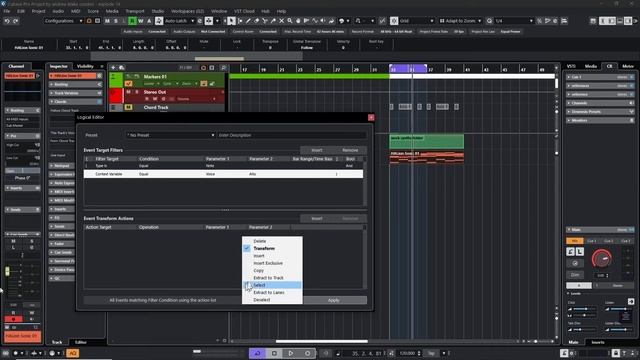Open the Color tool palette icon

(x=342, y=21)
